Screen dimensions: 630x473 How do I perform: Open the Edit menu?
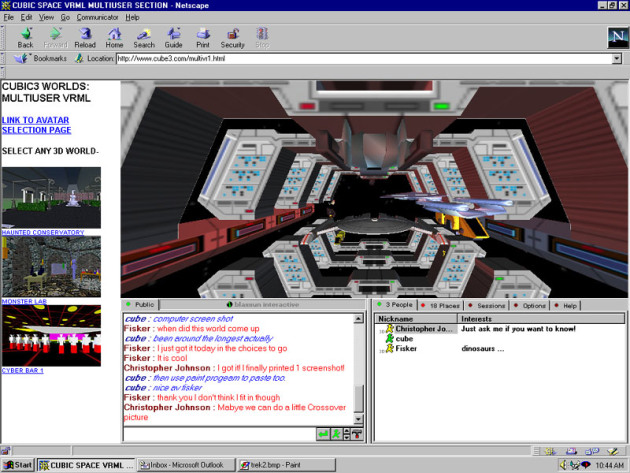coord(27,17)
